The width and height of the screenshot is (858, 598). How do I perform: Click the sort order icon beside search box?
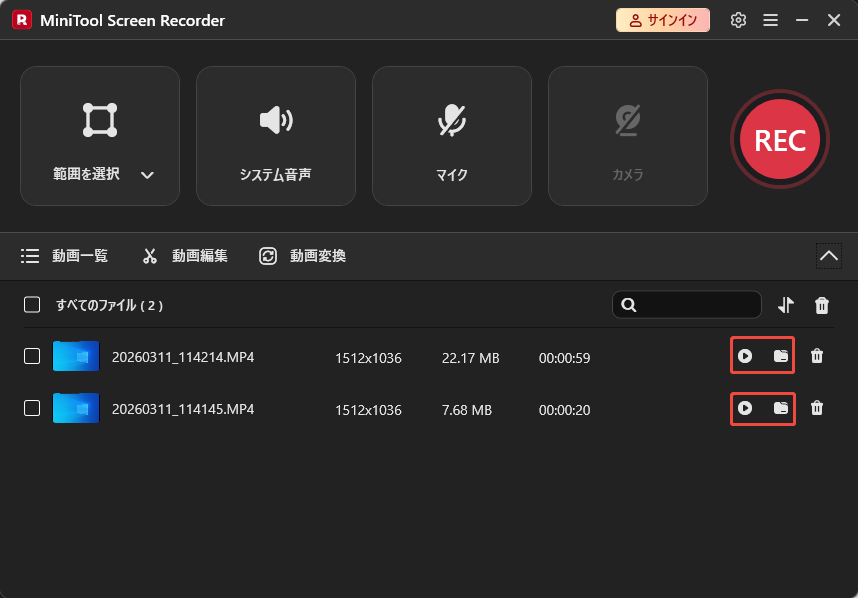(786, 304)
